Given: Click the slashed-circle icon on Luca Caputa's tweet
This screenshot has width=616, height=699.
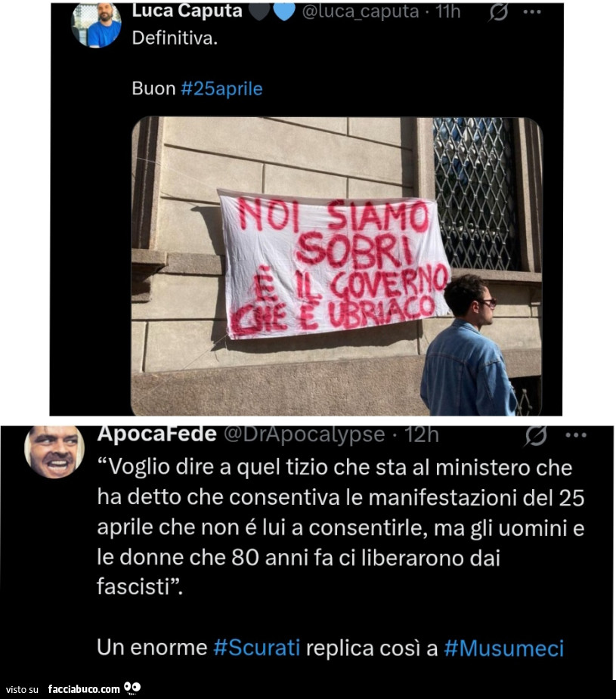Looking at the screenshot, I should coord(498,13).
